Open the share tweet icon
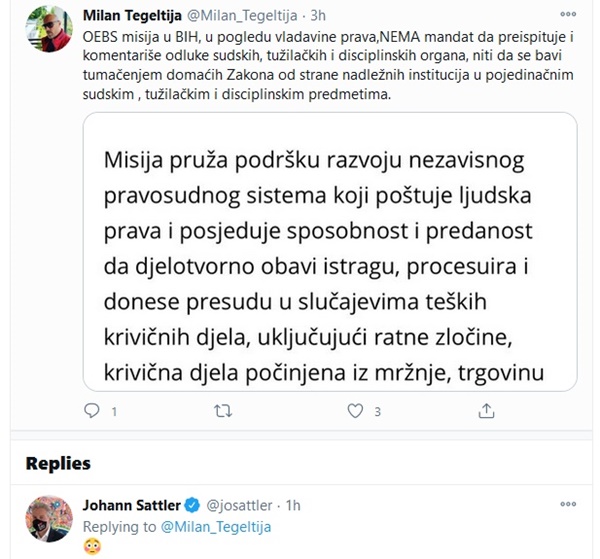 (x=486, y=410)
